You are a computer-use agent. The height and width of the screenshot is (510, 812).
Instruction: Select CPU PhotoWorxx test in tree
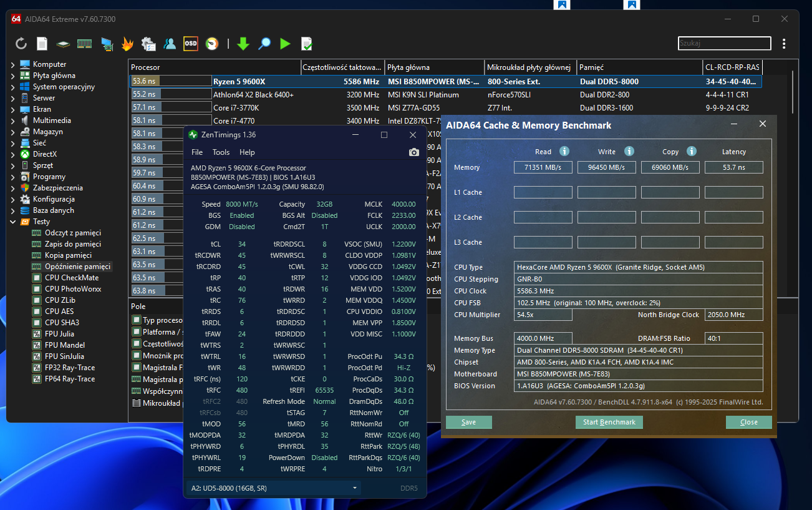pos(72,289)
